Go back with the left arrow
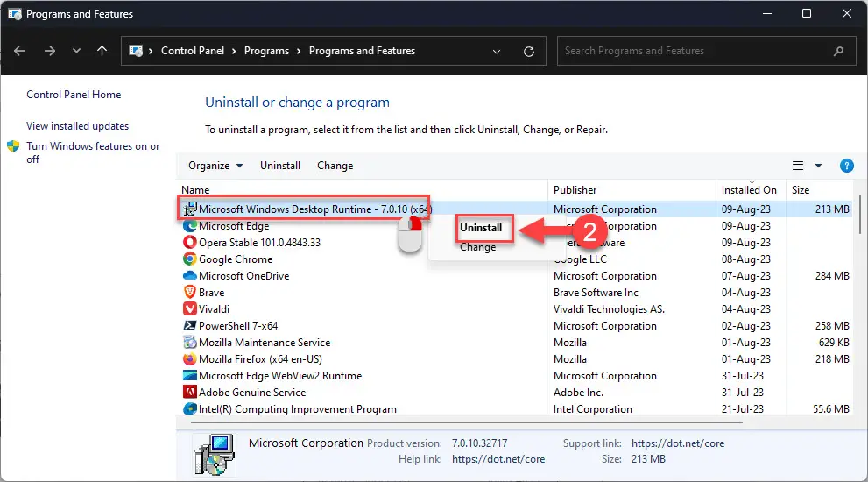The height and width of the screenshot is (482, 868). coord(19,51)
